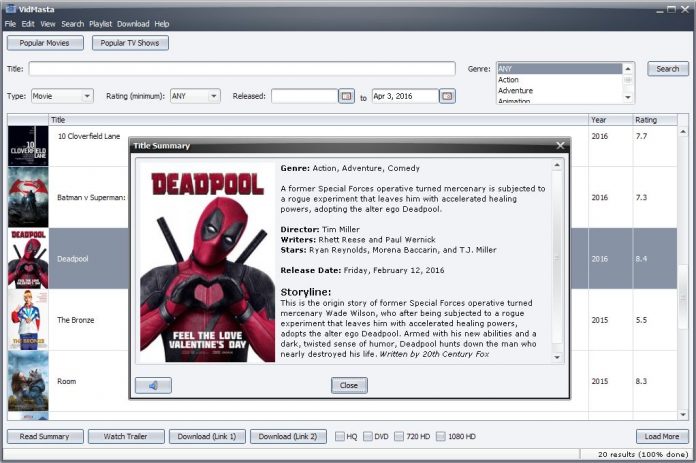Click the Released end date field Apr 3, 2016
Screen dimensions: 696x463
pyautogui.click(x=405, y=96)
